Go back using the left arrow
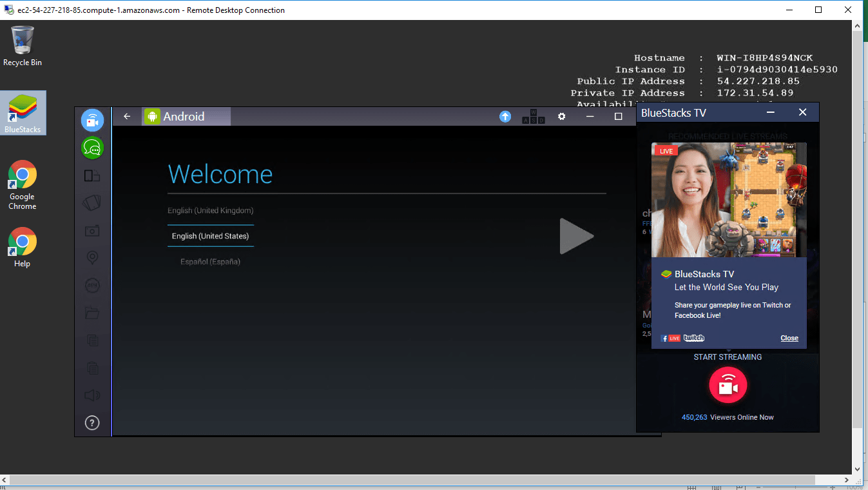The image size is (868, 490). tap(127, 117)
